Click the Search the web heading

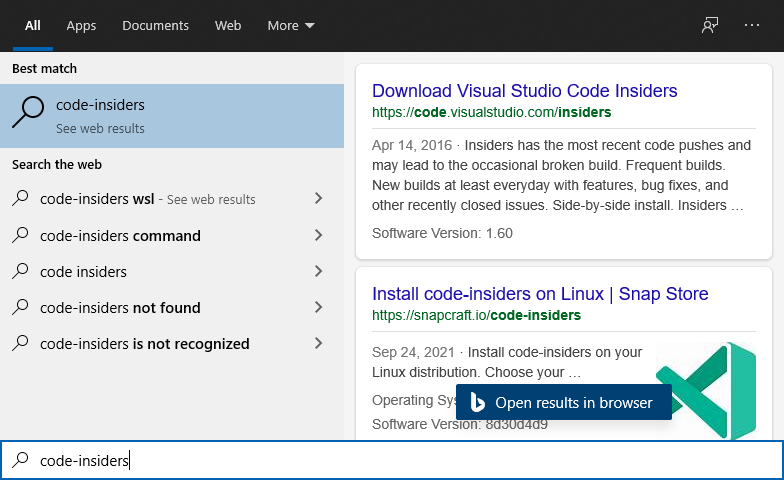pos(57,164)
